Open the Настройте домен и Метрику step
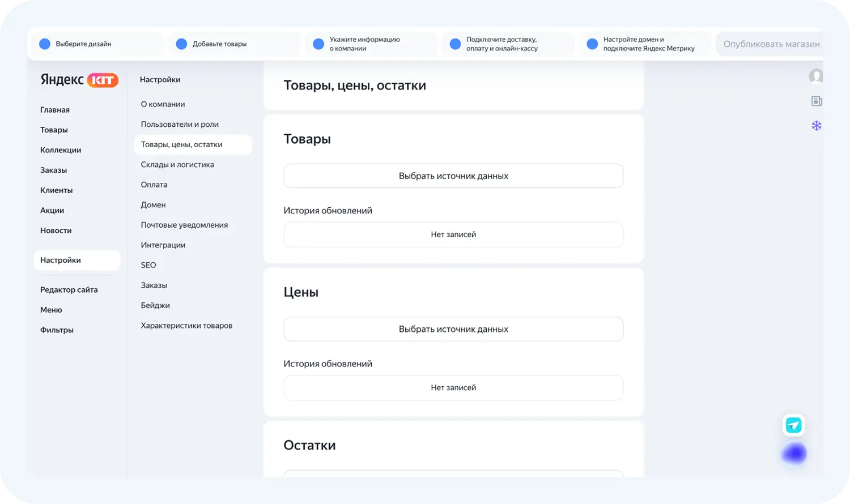Image resolution: width=850 pixels, height=504 pixels. [644, 44]
